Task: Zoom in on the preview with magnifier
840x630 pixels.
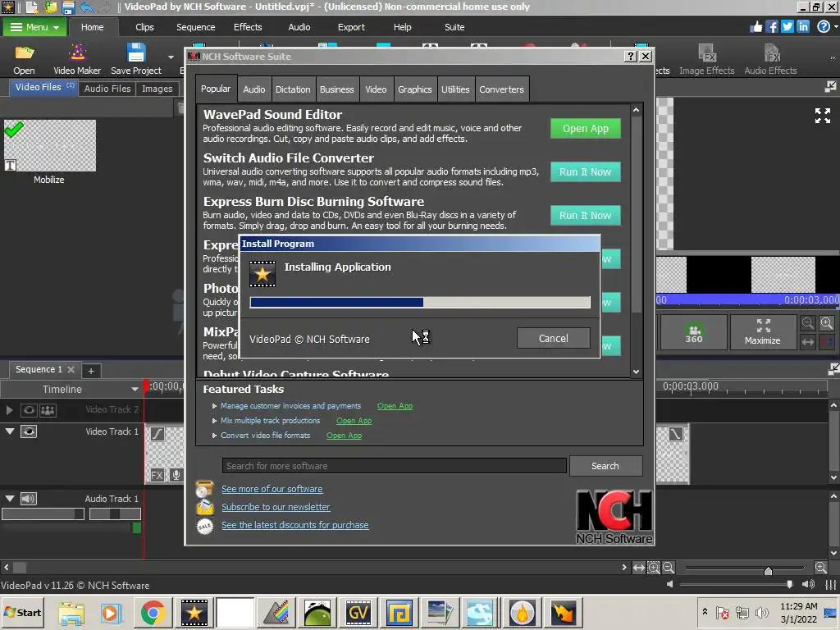Action: (x=827, y=323)
